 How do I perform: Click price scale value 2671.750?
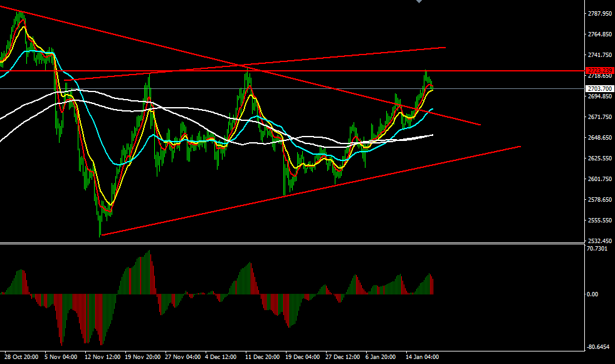(600, 117)
